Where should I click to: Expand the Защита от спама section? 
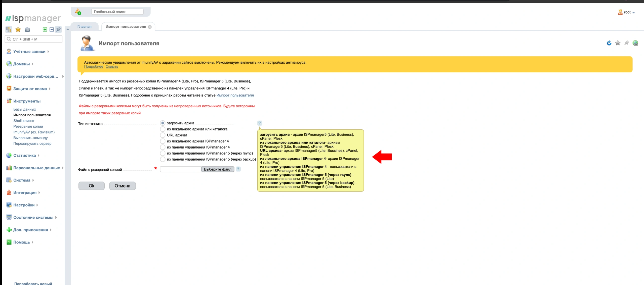pyautogui.click(x=30, y=89)
